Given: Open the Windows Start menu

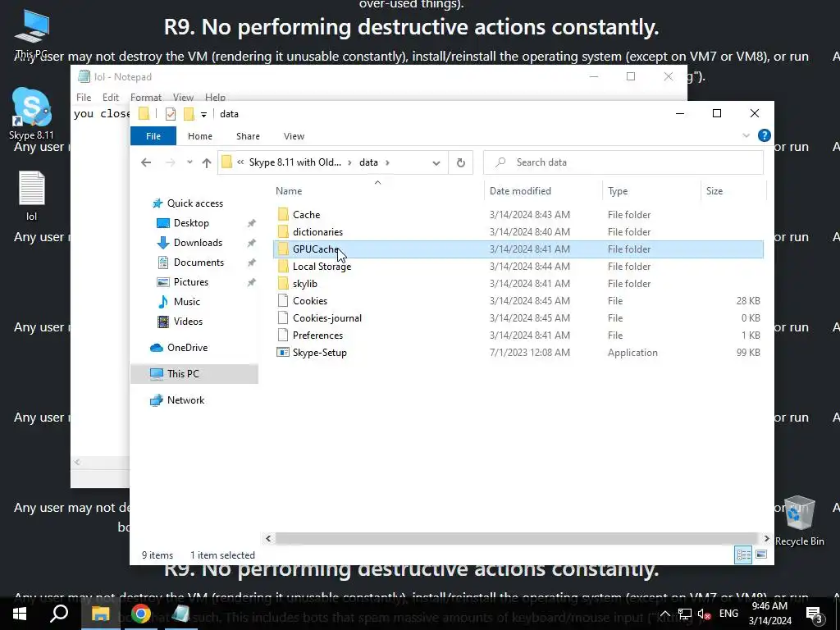Looking at the screenshot, I should click(x=20, y=614).
